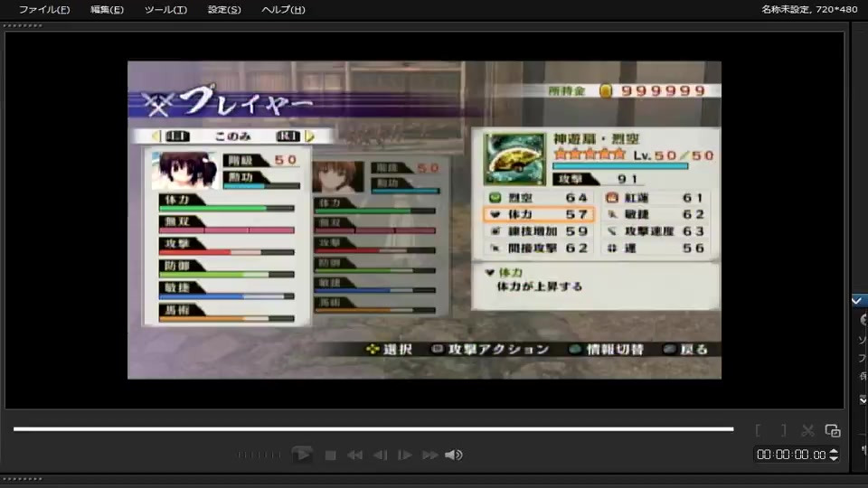Click the 攻撃速度 63 stat row
The height and width of the screenshot is (488, 868).
pyautogui.click(x=655, y=231)
